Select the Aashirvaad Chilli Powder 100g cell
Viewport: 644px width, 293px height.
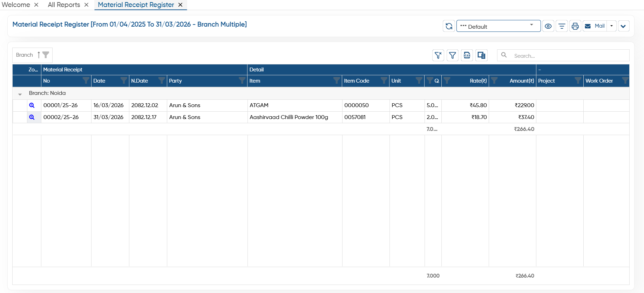click(295, 117)
